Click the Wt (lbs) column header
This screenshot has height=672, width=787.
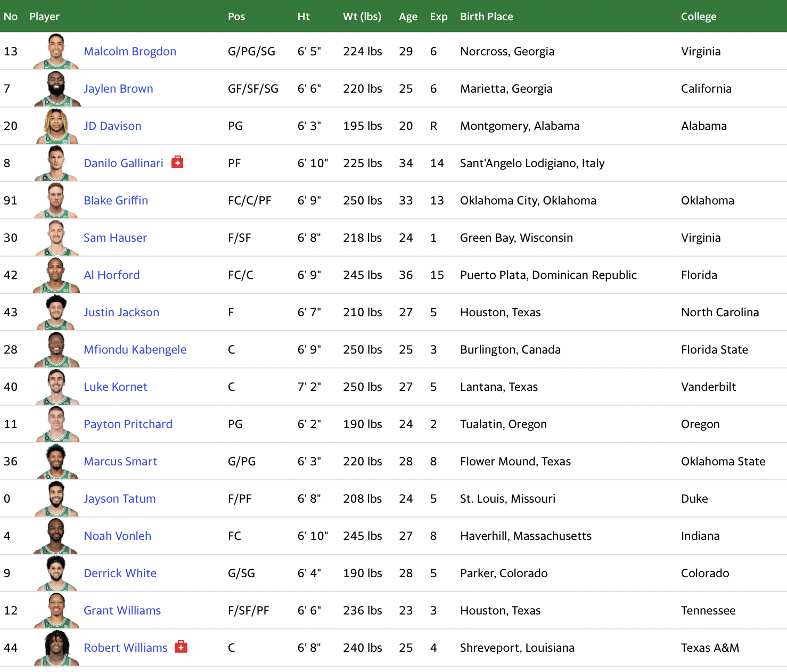[362, 17]
